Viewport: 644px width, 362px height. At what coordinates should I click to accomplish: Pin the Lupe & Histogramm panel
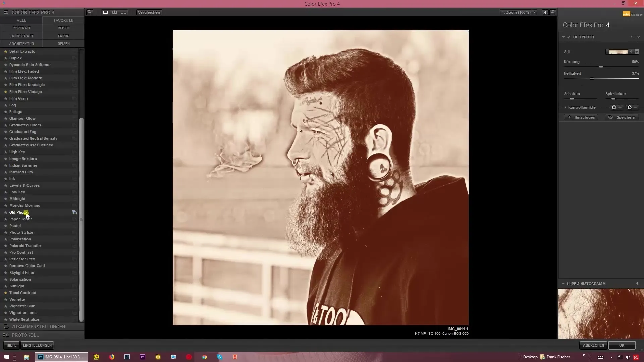coord(637,284)
